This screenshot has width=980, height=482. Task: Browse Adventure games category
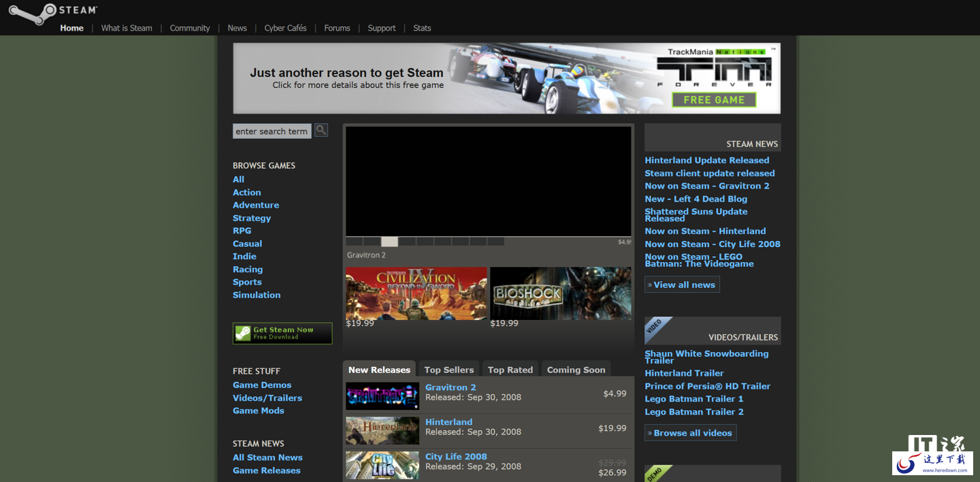coord(256,205)
